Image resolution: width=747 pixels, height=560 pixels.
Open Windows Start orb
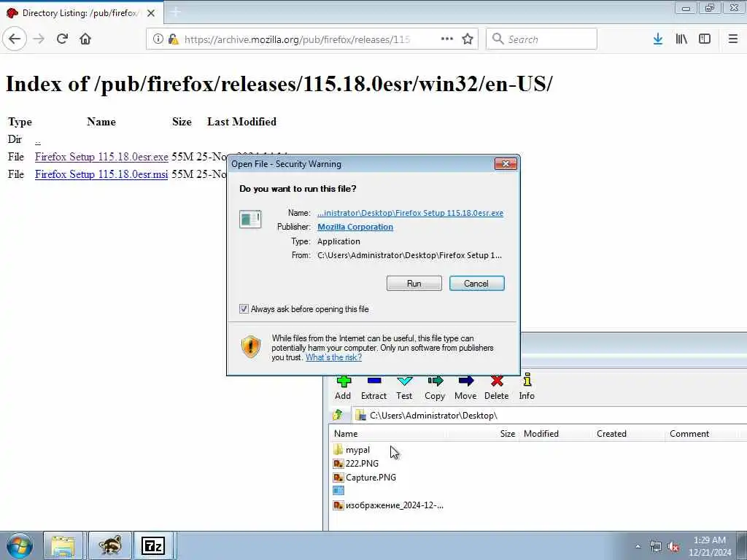tap(20, 545)
